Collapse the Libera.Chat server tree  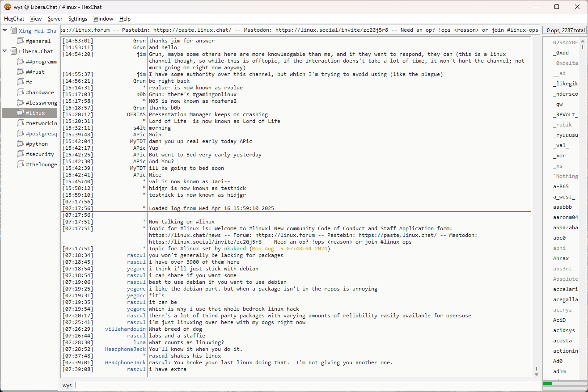pos(5,51)
